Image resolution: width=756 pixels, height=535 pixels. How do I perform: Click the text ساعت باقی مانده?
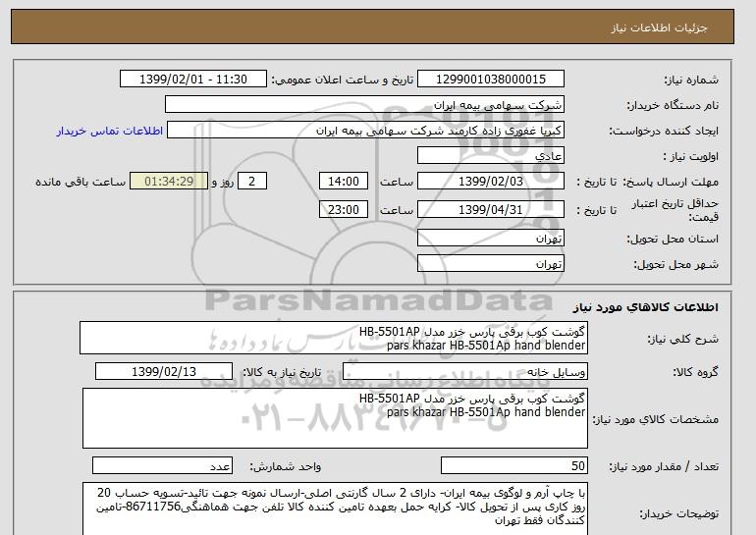tap(81, 182)
